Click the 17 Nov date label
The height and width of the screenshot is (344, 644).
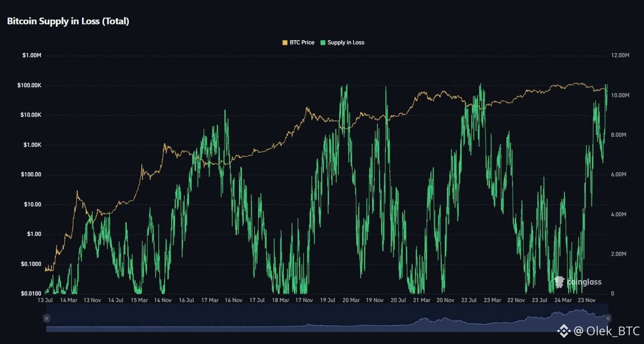coord(304,300)
